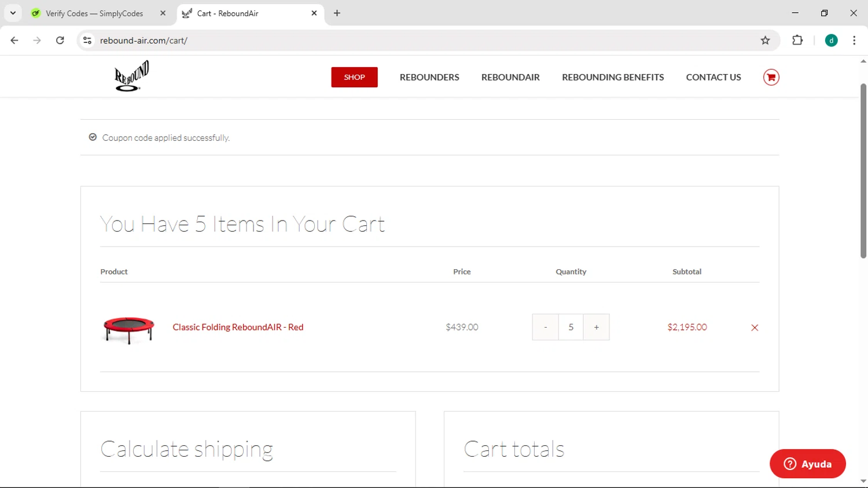Screen dimensions: 868x488
Task: Click the Price column header
Action: coord(462,271)
